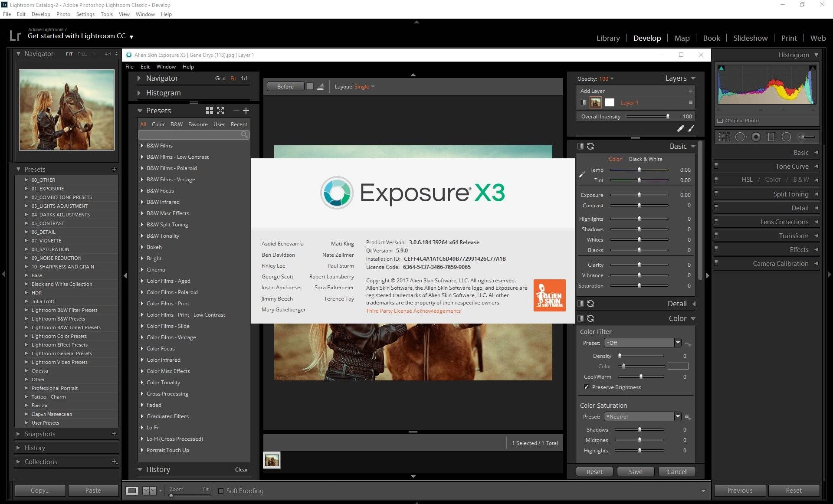This screenshot has height=504, width=833.
Task: Add a Lightroom Snapshot with plus icon
Action: [x=114, y=434]
